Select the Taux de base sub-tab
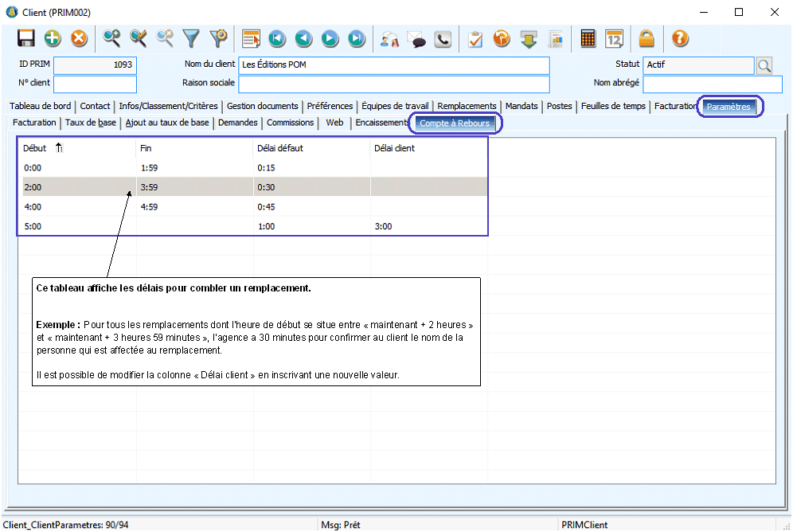793x532 pixels. point(90,123)
